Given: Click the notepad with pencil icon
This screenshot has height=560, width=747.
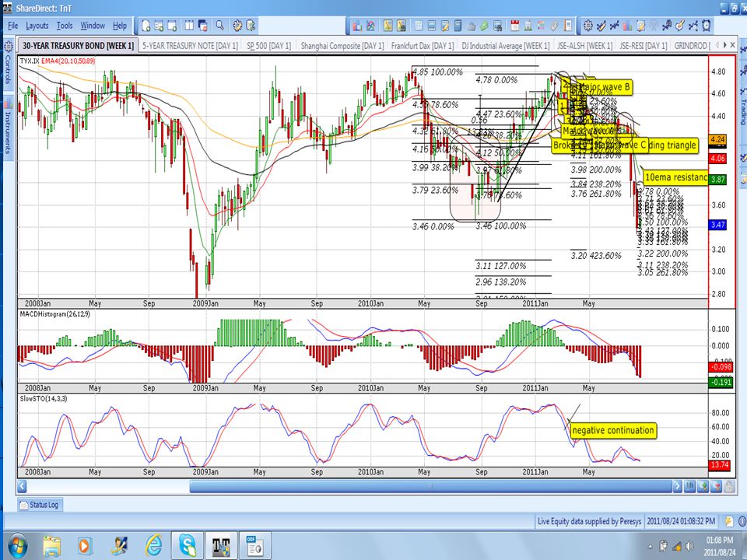Looking at the screenshot, I should pos(640,25).
